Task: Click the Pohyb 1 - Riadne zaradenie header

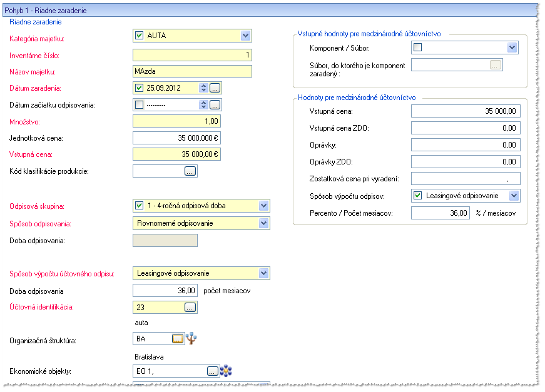Action: [46, 11]
